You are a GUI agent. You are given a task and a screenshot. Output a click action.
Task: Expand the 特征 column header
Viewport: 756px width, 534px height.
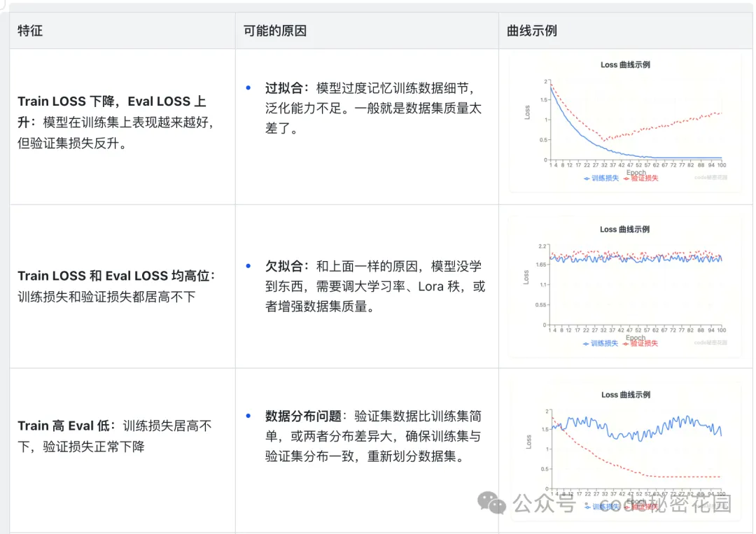tap(29, 30)
